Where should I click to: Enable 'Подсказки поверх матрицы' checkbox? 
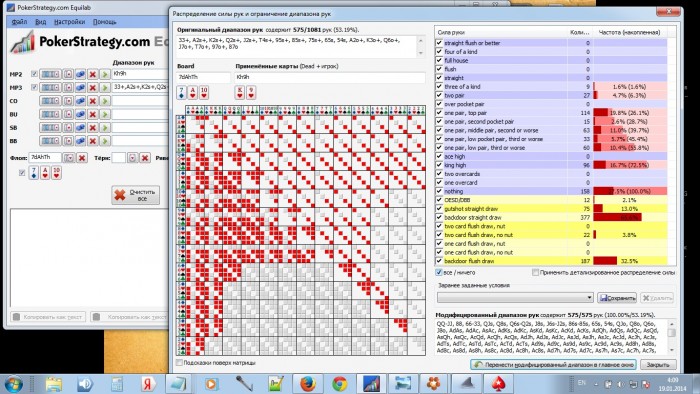pyautogui.click(x=179, y=363)
